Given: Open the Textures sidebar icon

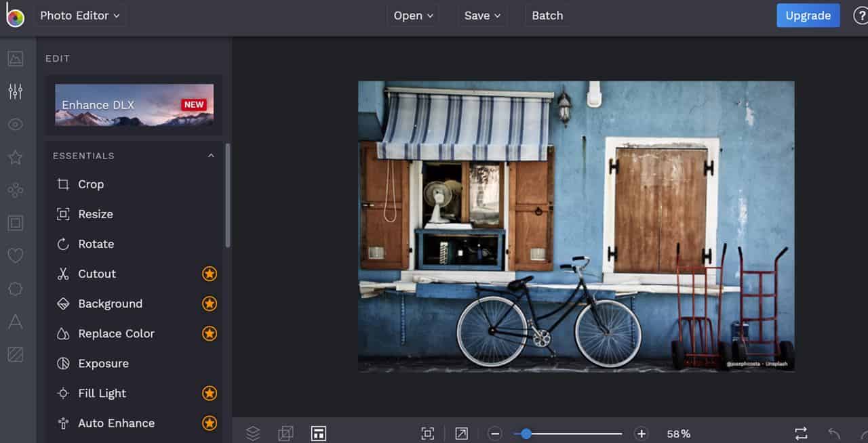Looking at the screenshot, I should 16,354.
